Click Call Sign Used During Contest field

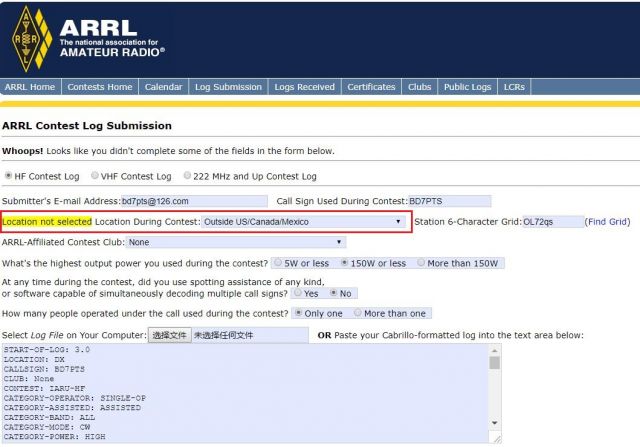click(x=449, y=201)
